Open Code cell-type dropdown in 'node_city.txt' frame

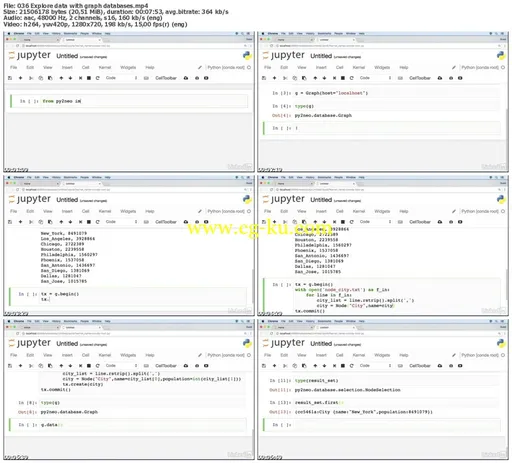[375, 222]
